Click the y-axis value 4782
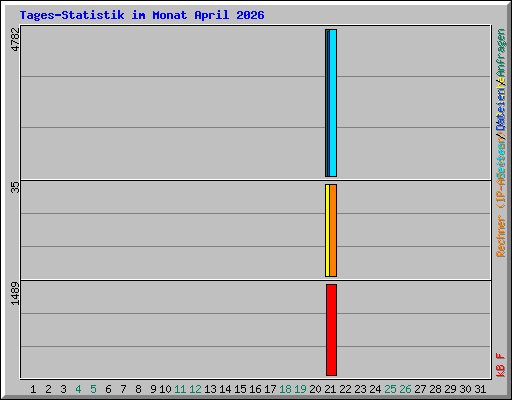512x400 pixels. point(15,39)
